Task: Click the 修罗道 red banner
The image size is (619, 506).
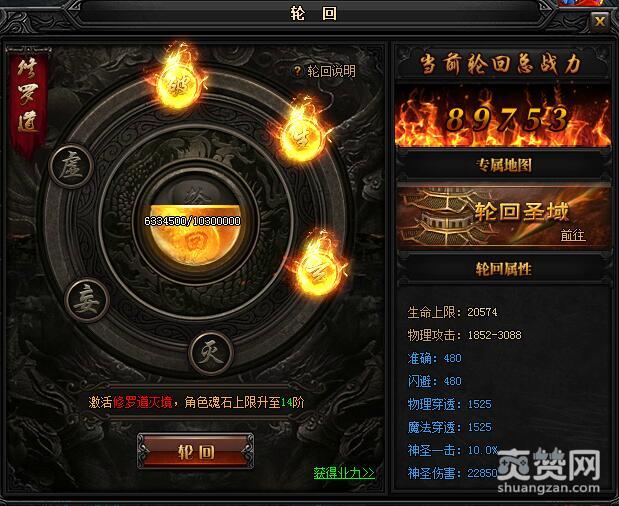Action: click(28, 99)
